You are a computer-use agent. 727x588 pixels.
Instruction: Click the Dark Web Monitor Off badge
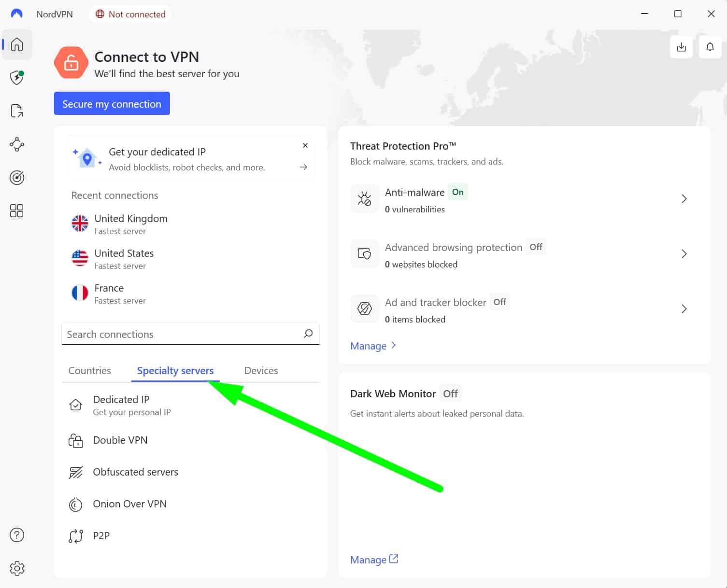(451, 393)
